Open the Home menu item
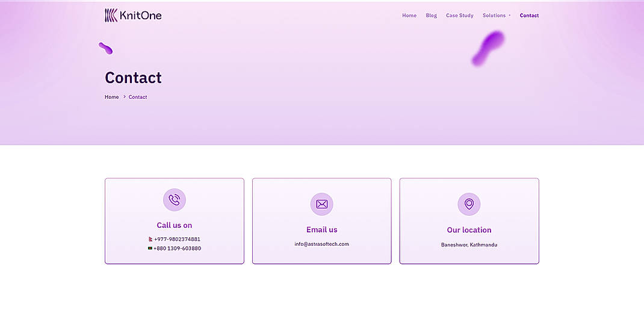 (409, 16)
